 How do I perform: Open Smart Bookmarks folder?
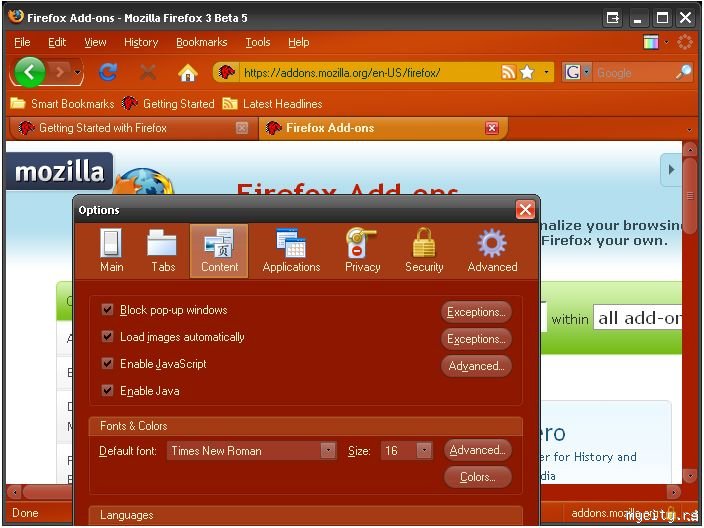tap(62, 104)
